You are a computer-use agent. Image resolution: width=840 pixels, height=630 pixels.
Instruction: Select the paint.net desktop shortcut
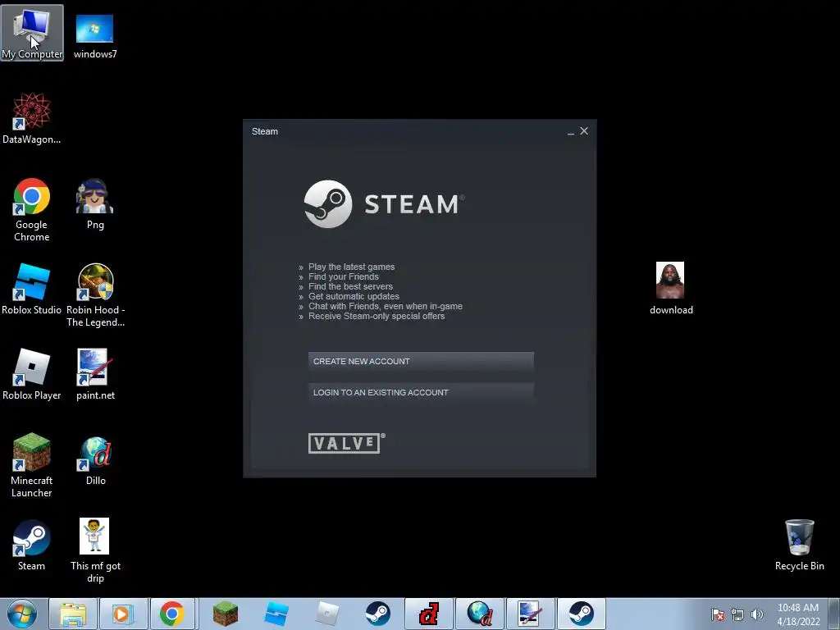95,374
